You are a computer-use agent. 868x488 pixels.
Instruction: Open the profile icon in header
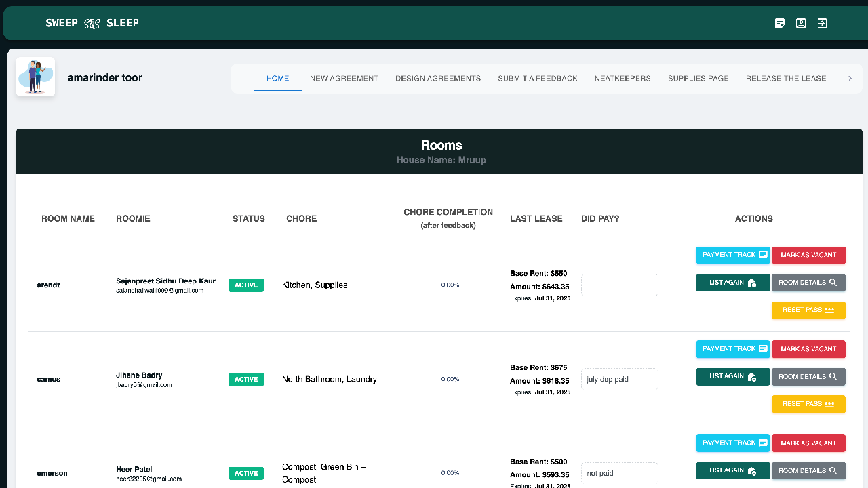(x=801, y=23)
